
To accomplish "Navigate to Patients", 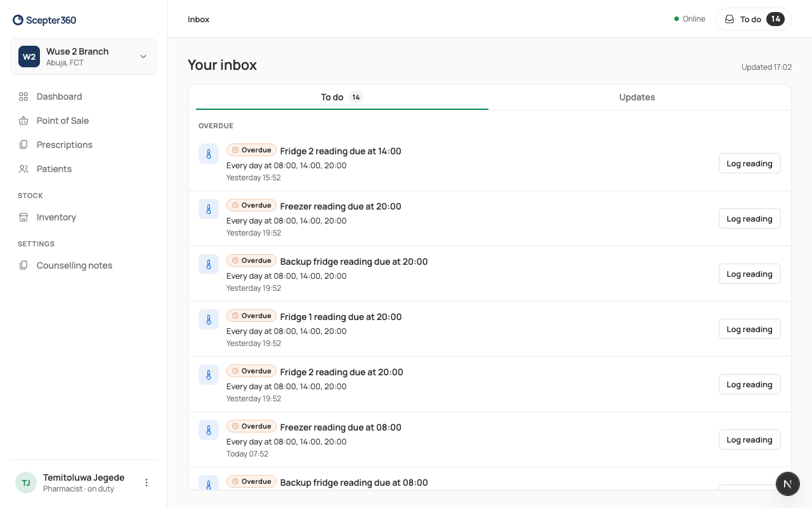I will [x=83, y=169].
